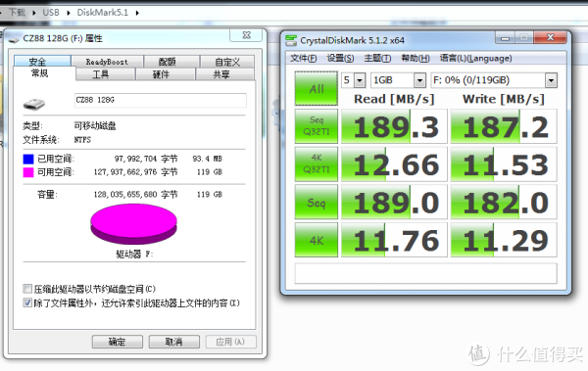The image size is (588, 371).
Task: Click the 确定 OK button
Action: (x=118, y=342)
